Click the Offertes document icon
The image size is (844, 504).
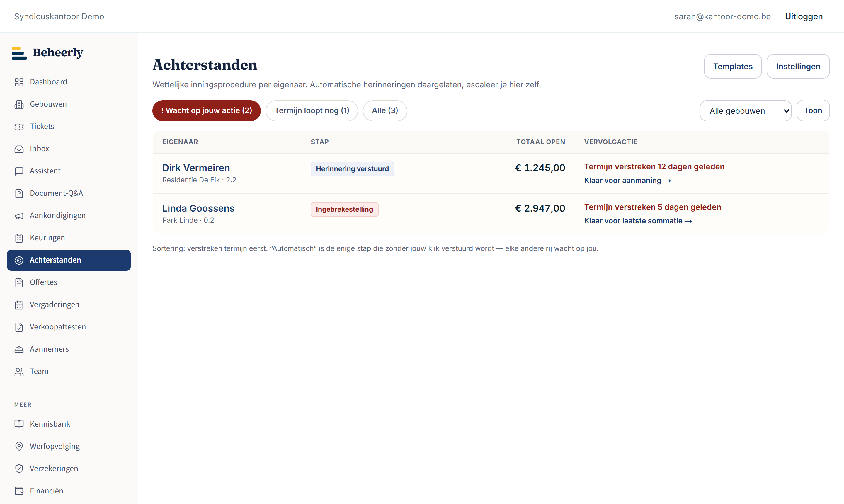[x=19, y=282]
